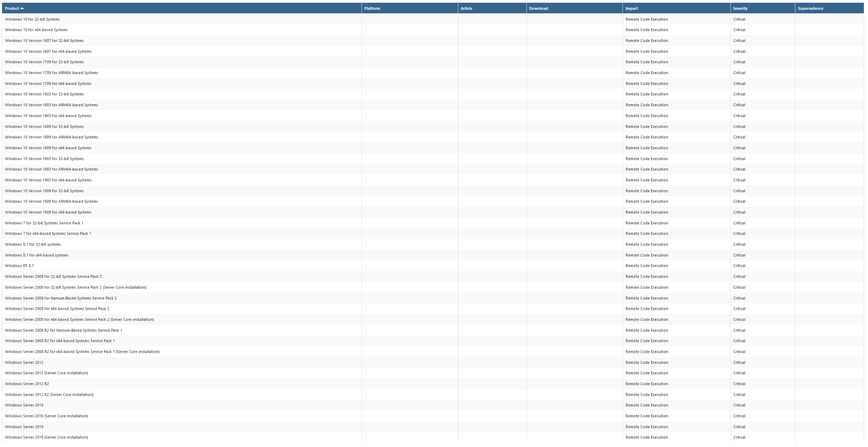Click Windows Server 2016 product entry

24,405
